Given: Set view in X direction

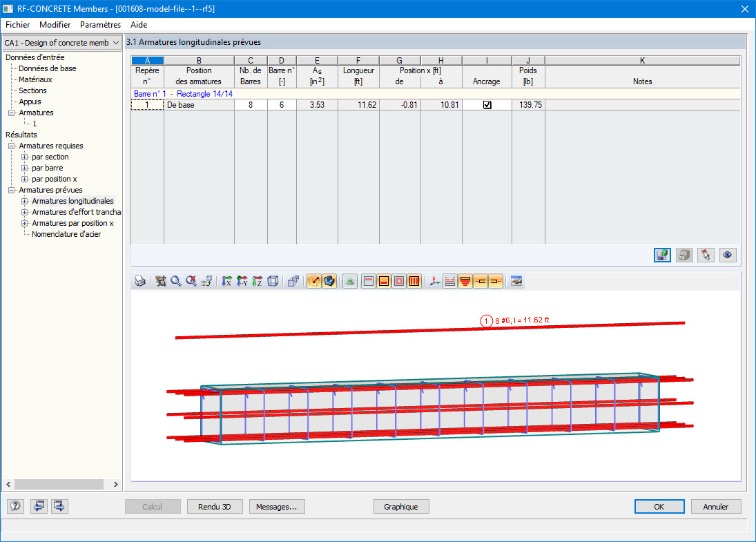Looking at the screenshot, I should (x=226, y=281).
